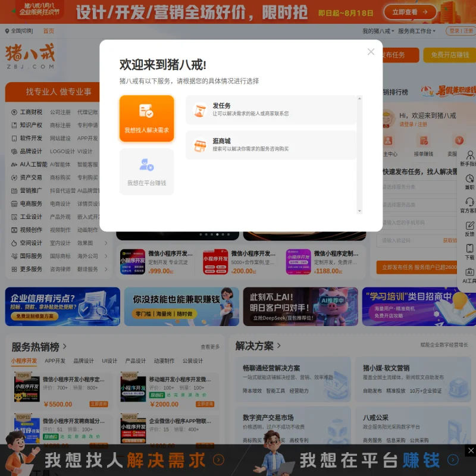
Task: Click the 电商服务 category icon
Action: [14, 203]
